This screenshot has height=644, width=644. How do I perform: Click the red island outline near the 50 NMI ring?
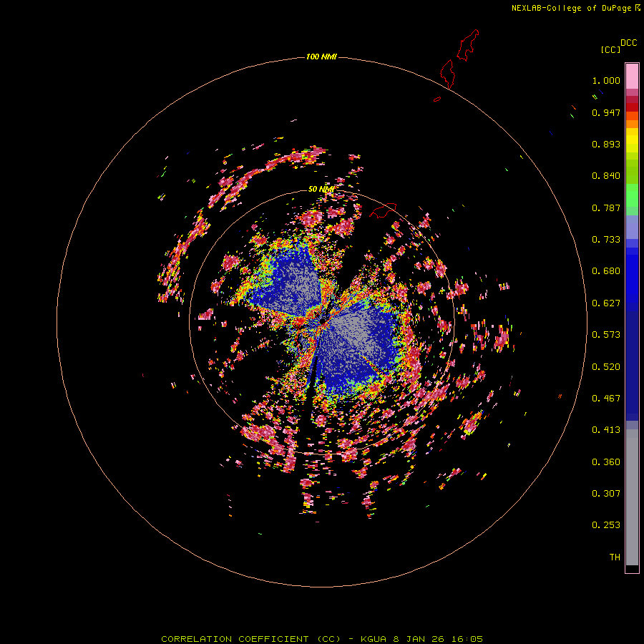coord(383,210)
